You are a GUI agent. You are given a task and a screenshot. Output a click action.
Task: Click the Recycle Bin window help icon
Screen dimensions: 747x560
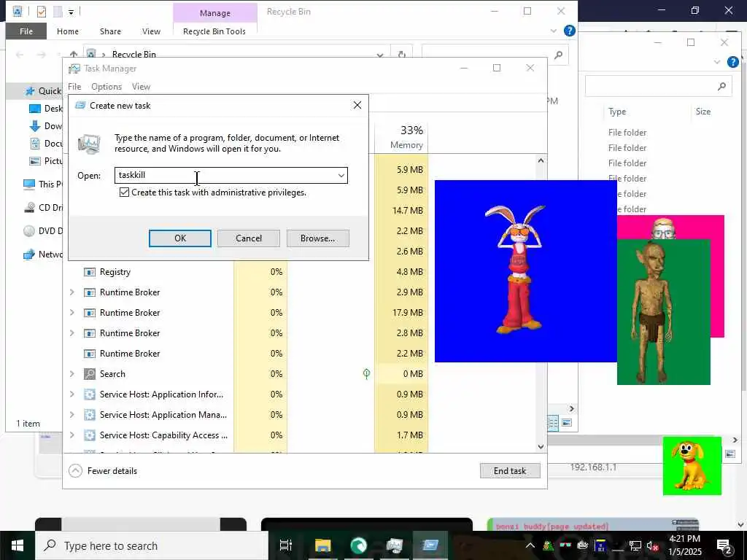(x=569, y=31)
